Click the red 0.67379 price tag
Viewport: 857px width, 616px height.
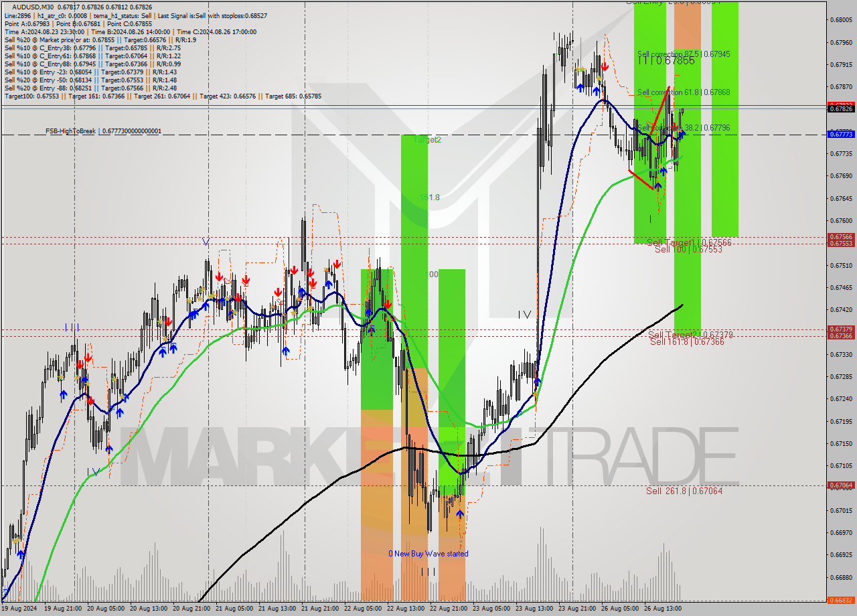(x=841, y=329)
